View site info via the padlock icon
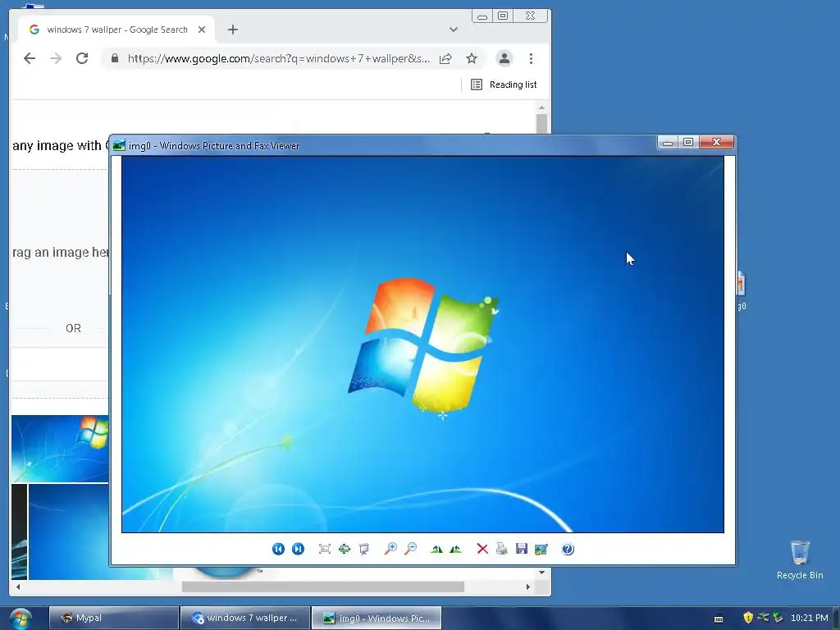The height and width of the screenshot is (630, 840). point(115,58)
